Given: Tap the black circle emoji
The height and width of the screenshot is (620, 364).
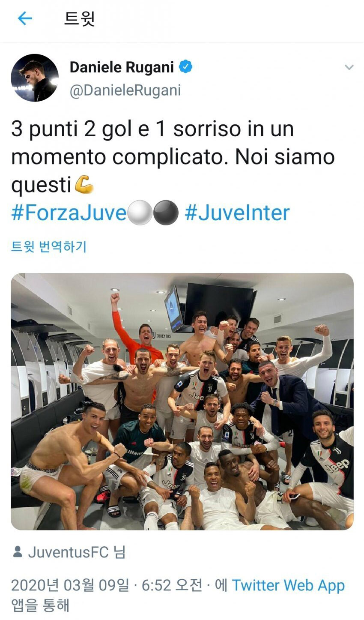Looking at the screenshot, I should [x=166, y=213].
